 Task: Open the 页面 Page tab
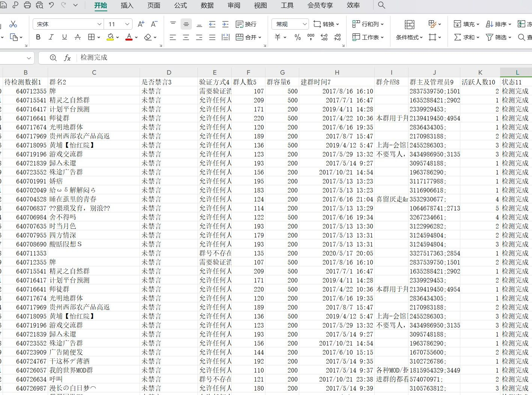coord(154,5)
